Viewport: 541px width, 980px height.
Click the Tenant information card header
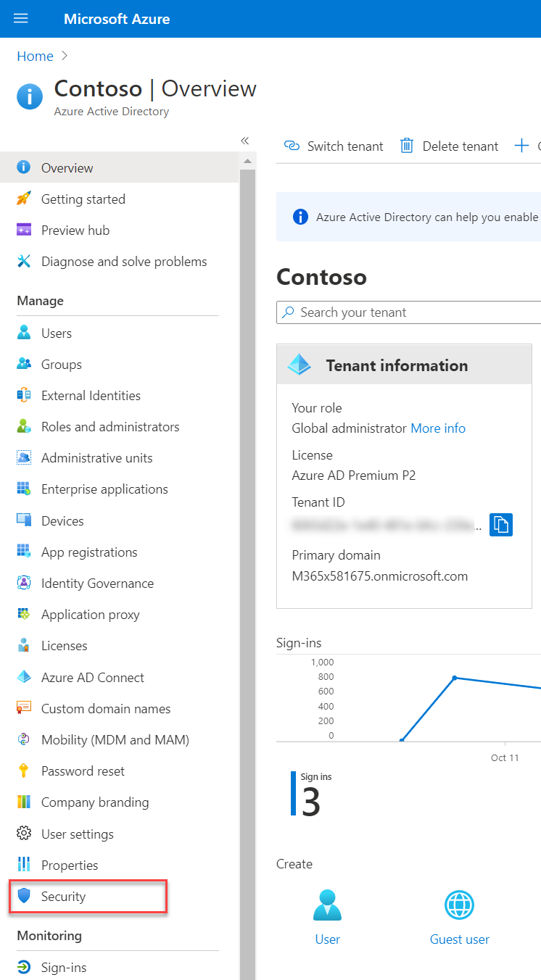405,365
